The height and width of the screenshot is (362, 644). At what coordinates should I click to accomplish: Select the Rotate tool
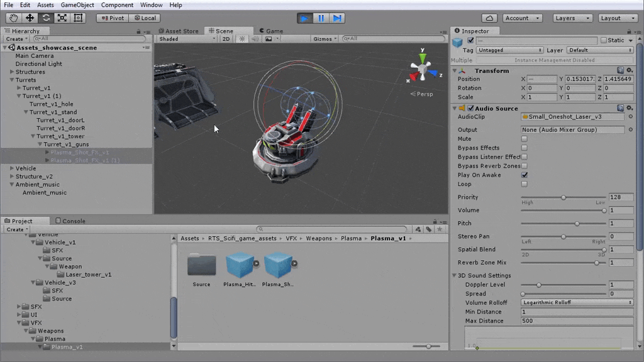click(46, 18)
